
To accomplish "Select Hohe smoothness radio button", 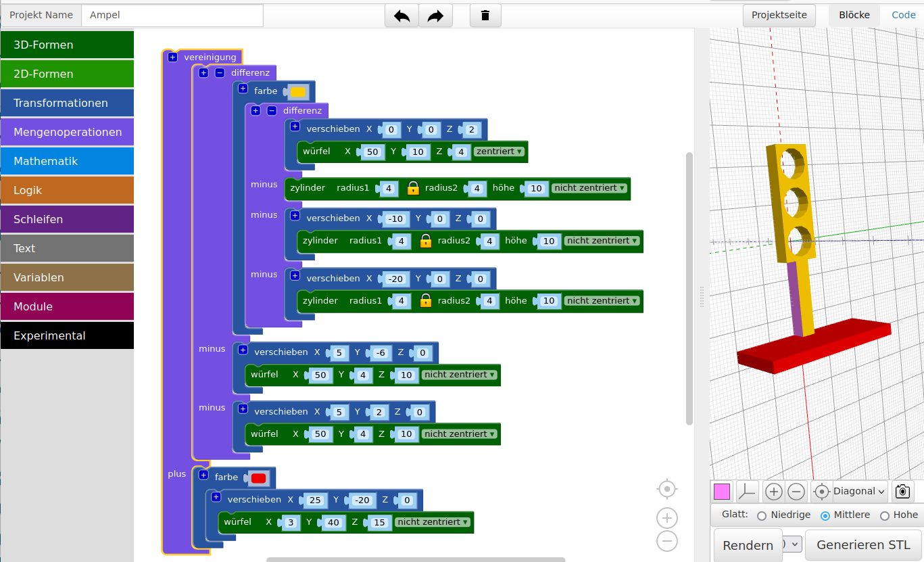I will point(884,516).
